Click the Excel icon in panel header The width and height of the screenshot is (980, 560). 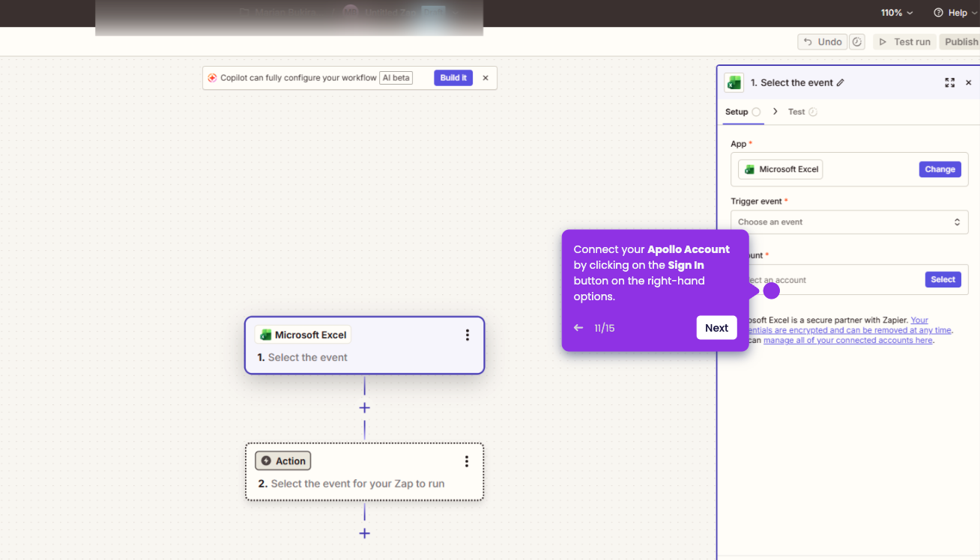(734, 82)
